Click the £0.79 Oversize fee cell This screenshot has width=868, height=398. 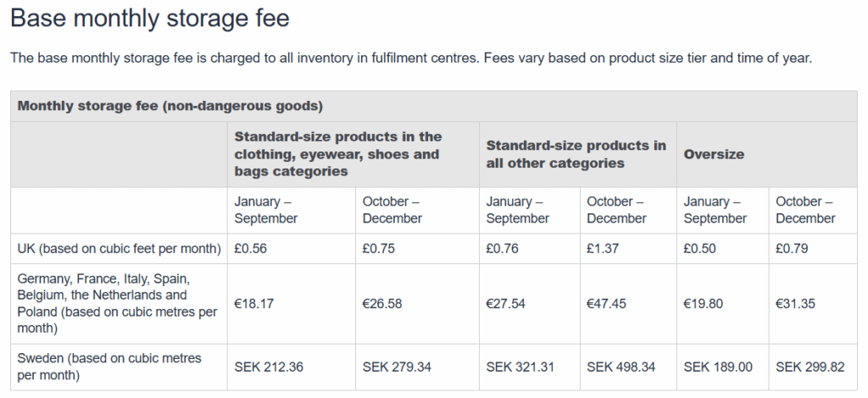point(792,249)
